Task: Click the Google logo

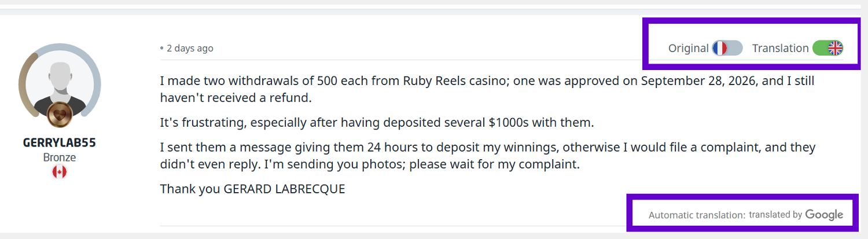Action: click(824, 215)
